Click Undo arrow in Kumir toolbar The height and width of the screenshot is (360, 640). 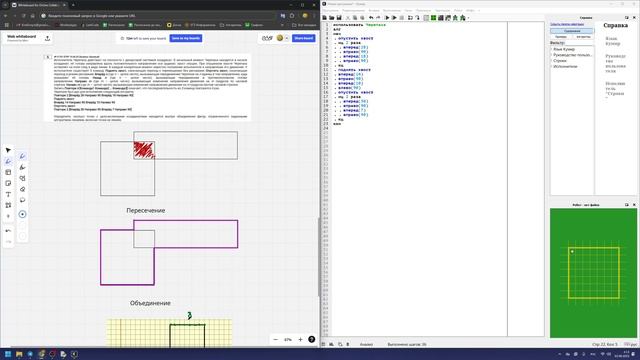pos(371,18)
